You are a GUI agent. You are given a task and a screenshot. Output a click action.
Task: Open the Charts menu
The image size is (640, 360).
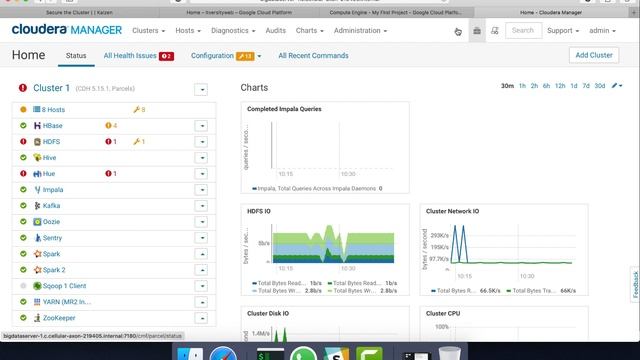coord(309,31)
